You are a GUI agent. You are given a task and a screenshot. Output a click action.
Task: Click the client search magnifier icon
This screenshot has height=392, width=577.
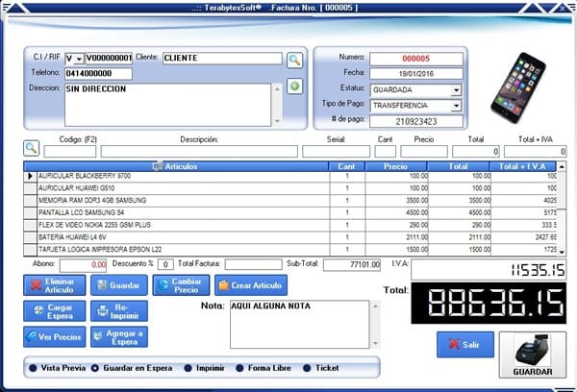pyautogui.click(x=295, y=61)
